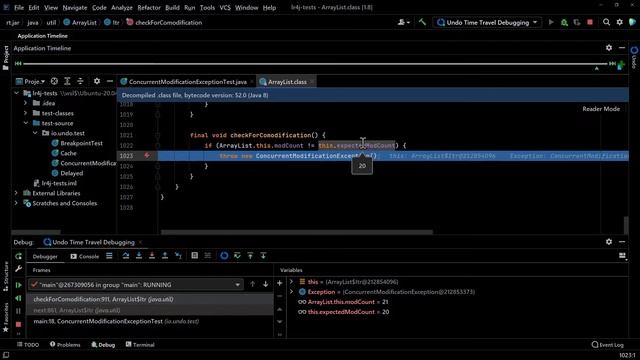Click the timeline position marker triangle
The image size is (640, 360).
(596, 69)
